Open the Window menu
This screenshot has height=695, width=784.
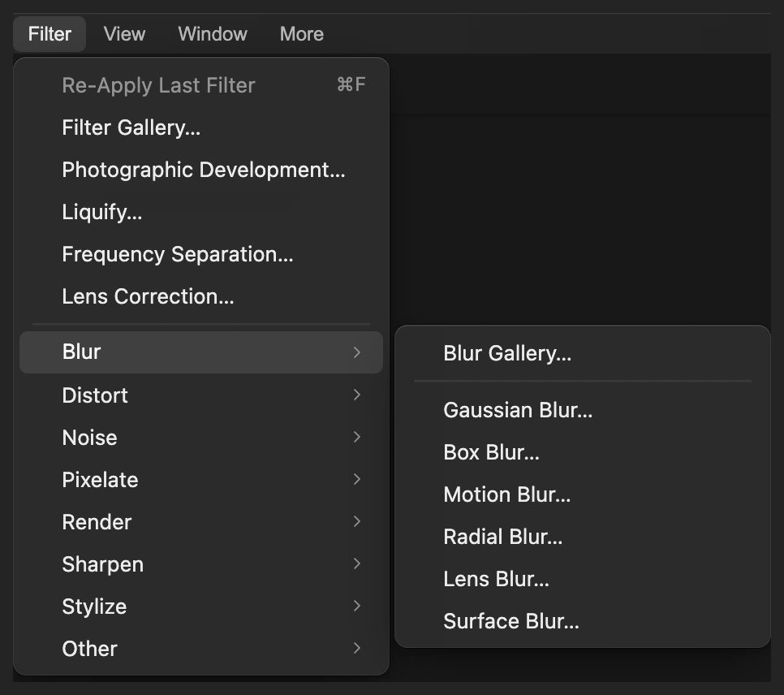213,34
